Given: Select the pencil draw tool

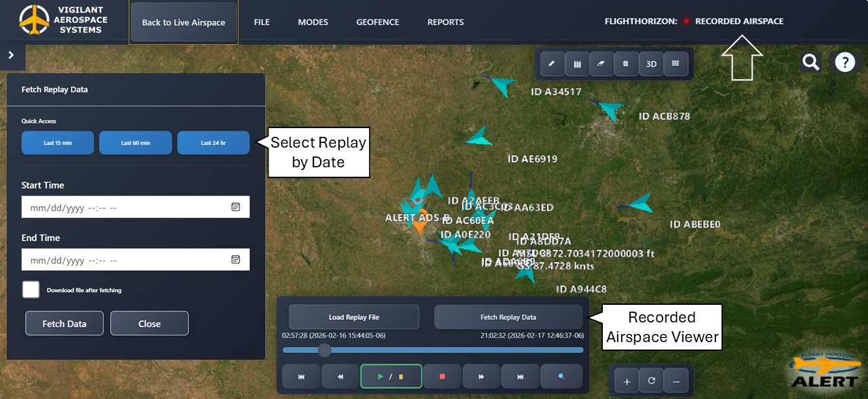Looking at the screenshot, I should click(552, 64).
